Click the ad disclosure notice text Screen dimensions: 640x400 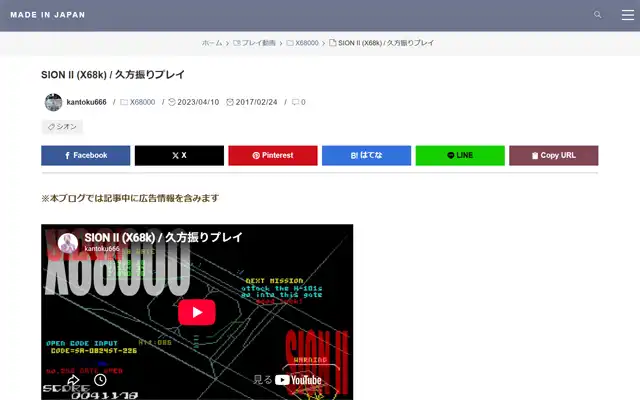130,198
